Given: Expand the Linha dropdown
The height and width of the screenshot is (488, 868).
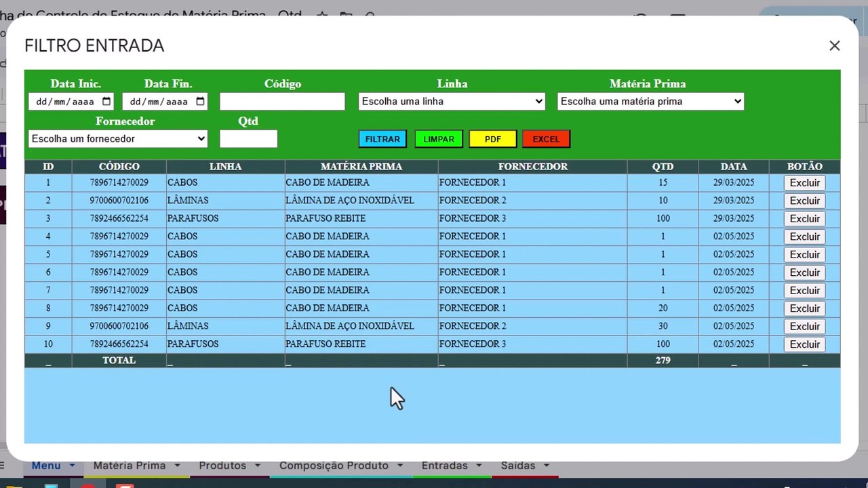Looking at the screenshot, I should [452, 102].
